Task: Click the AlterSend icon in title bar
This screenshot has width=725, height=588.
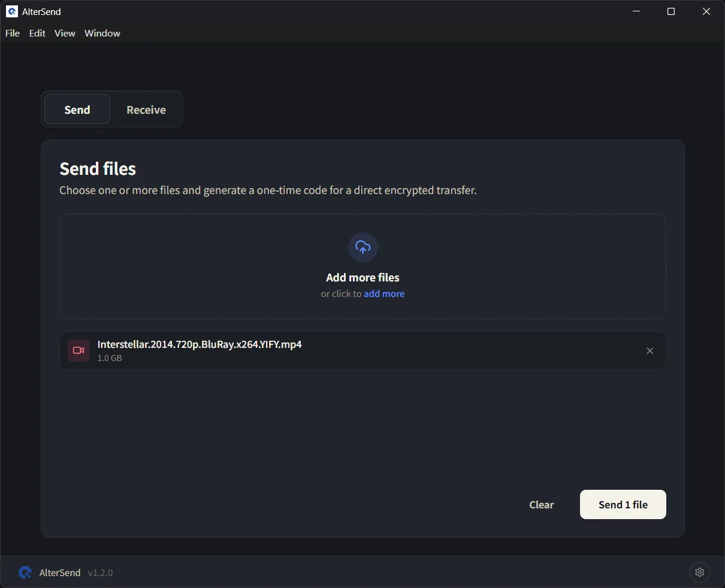Action: tap(11, 11)
